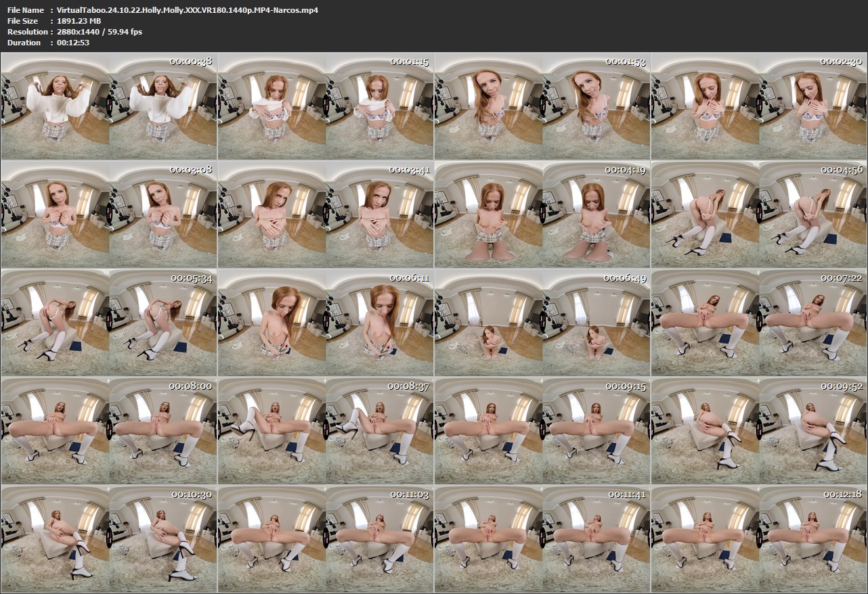The height and width of the screenshot is (594, 868).
Task: Select the thumbnail stamped 00:03:08
Action: 109,214
